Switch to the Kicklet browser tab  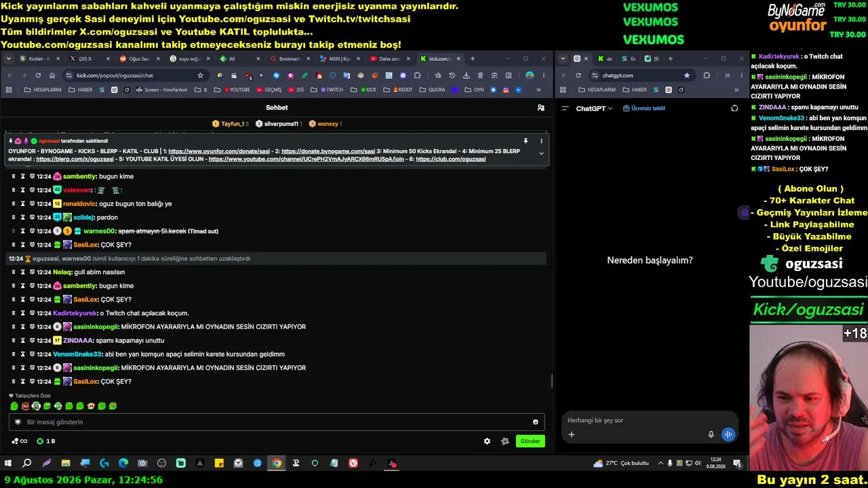pos(40,59)
